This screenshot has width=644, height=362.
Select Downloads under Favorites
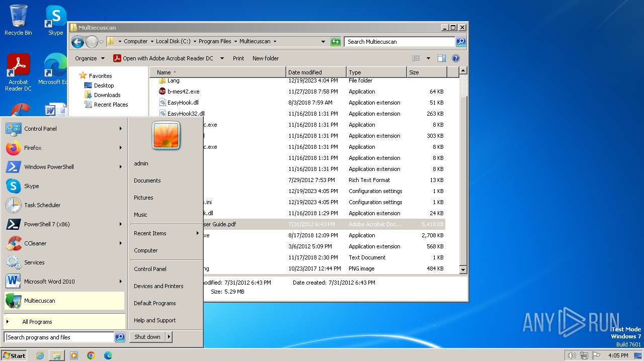click(x=107, y=95)
